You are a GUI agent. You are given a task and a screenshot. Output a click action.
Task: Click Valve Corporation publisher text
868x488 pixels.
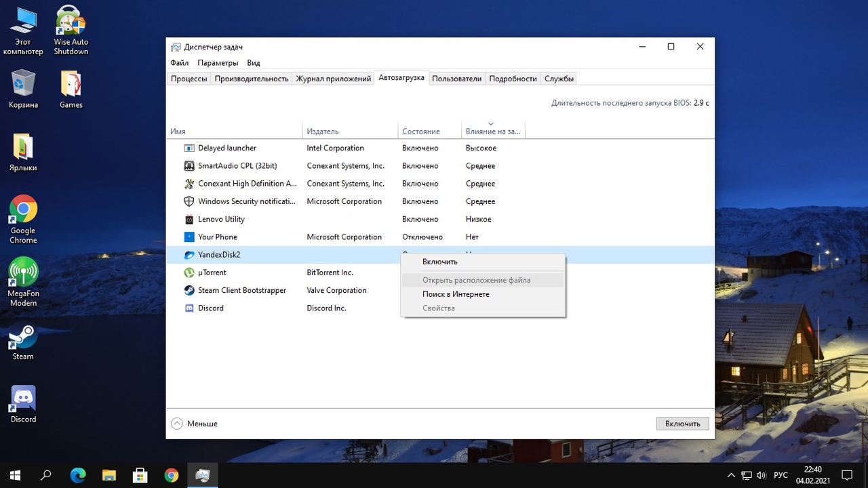(x=336, y=290)
